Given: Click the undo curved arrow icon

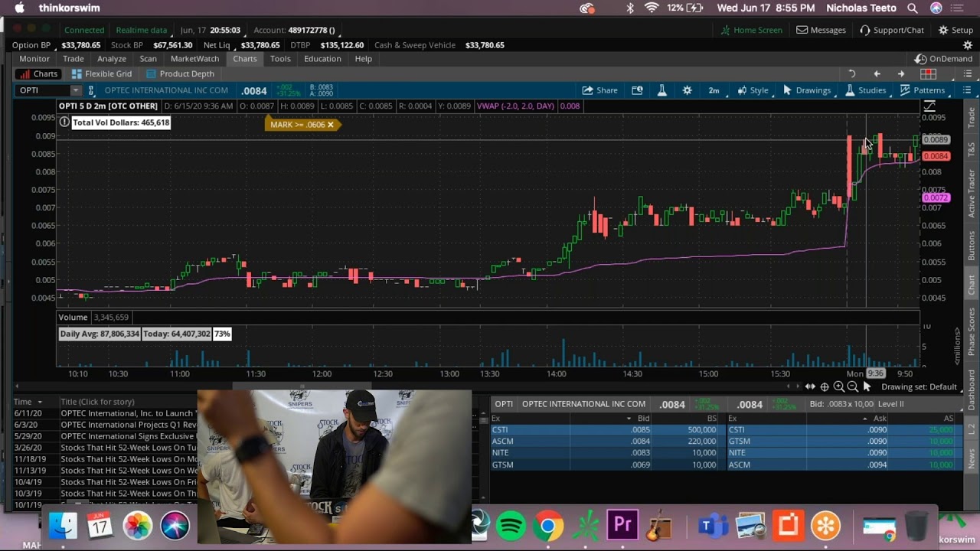Looking at the screenshot, I should (851, 73).
